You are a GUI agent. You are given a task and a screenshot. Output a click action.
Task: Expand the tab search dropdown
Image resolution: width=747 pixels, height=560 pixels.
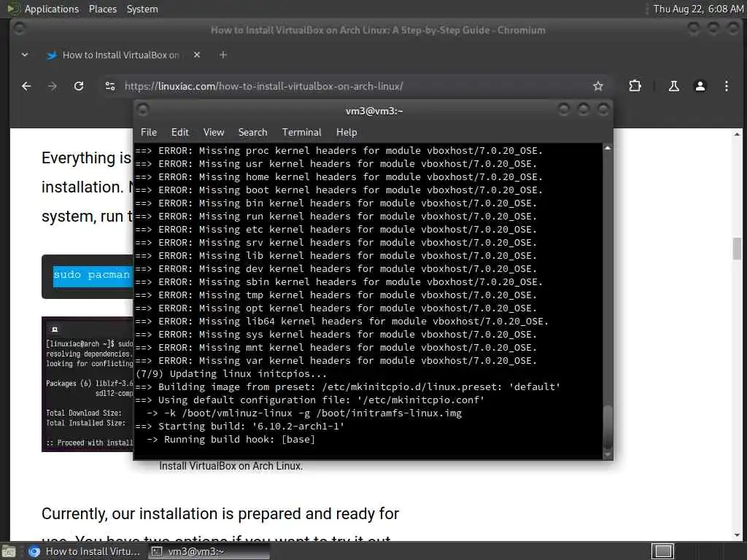tap(25, 55)
